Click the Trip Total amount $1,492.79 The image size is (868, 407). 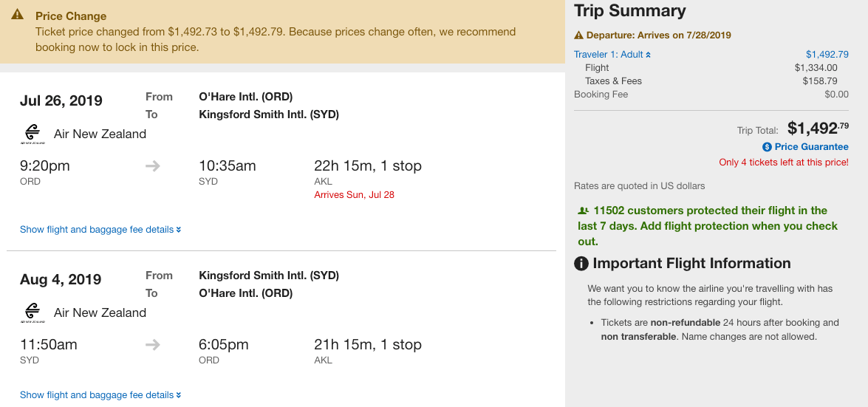818,129
